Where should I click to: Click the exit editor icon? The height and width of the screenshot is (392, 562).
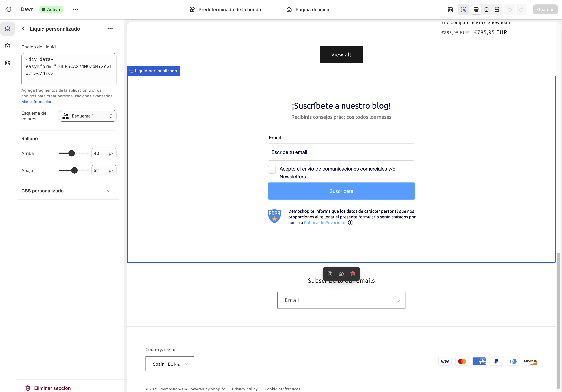pos(8,9)
